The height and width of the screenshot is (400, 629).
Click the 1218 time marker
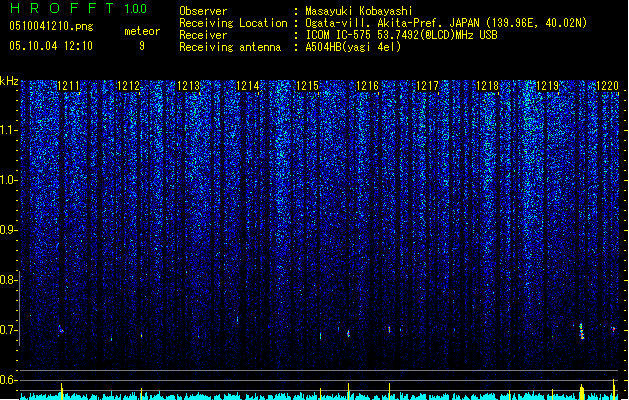coord(487,85)
